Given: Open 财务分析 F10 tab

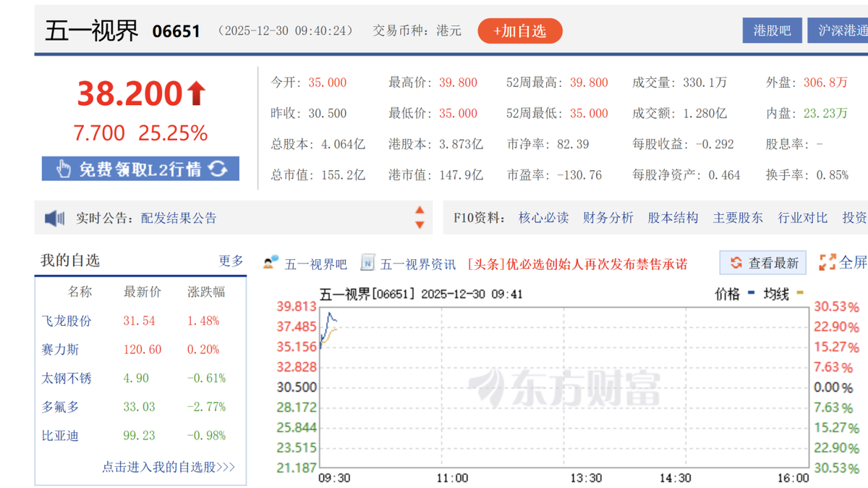Looking at the screenshot, I should tap(608, 217).
